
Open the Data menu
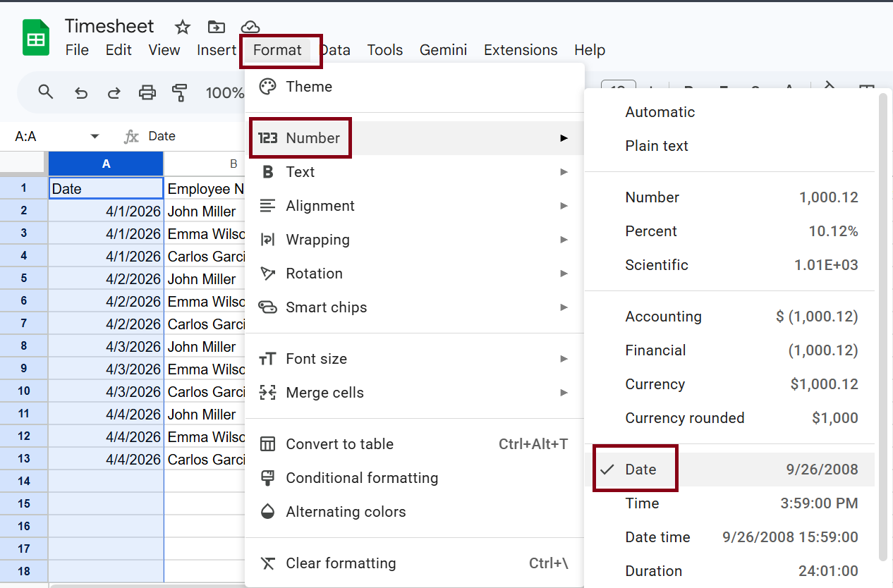[x=336, y=50]
